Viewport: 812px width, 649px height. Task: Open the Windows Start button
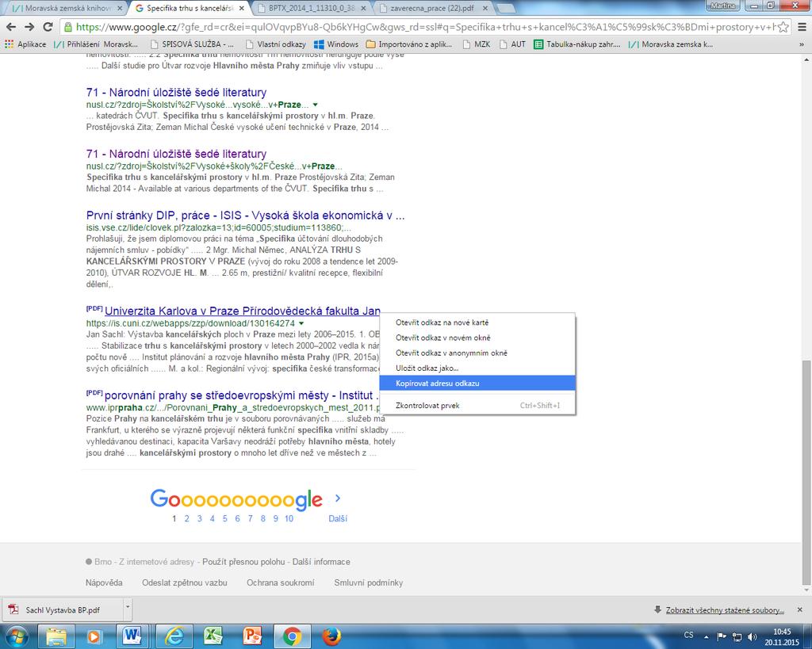coord(15,636)
